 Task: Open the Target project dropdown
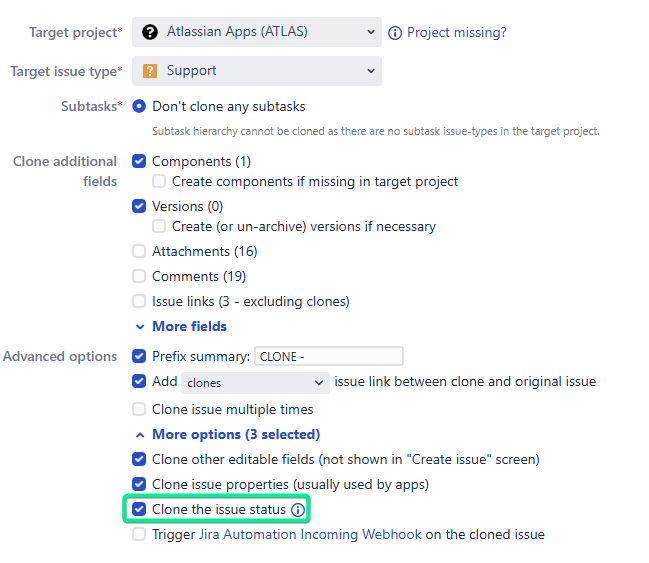257,32
